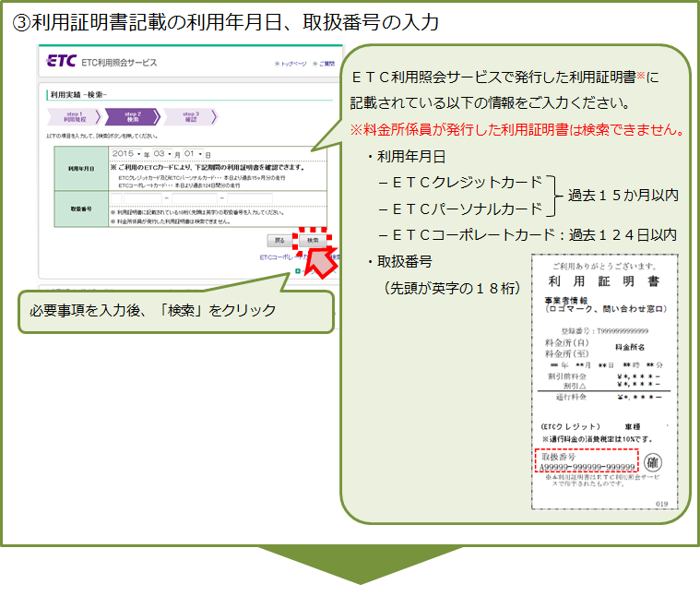Viewport: 700px width, 596px height.
Task: Click the 登録番号 T9999999999999 line on receipt
Action: point(604,331)
